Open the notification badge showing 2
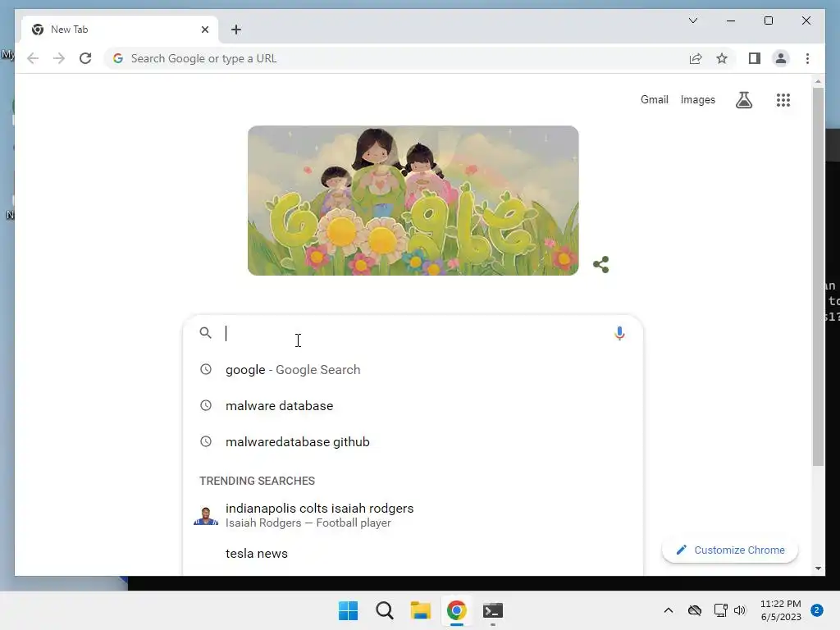The height and width of the screenshot is (630, 840). tap(817, 610)
